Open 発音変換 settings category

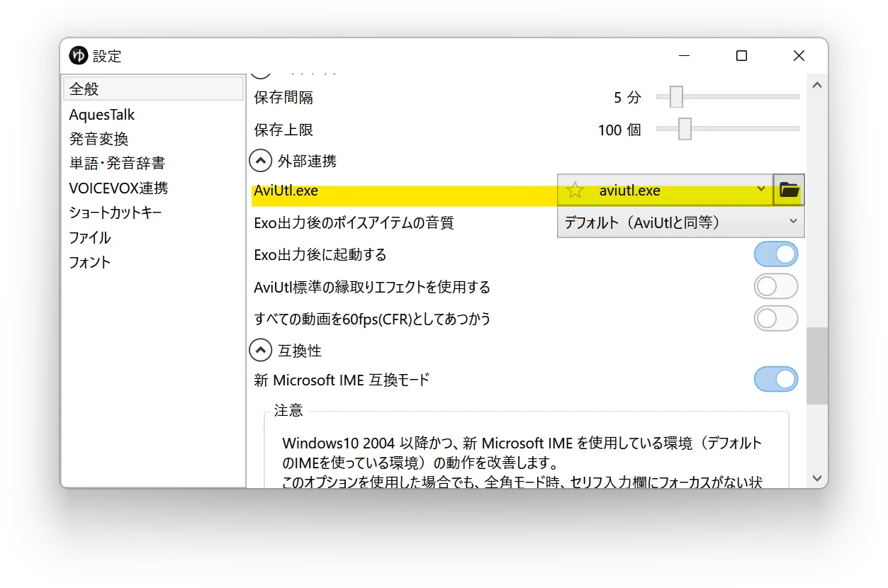point(99,139)
